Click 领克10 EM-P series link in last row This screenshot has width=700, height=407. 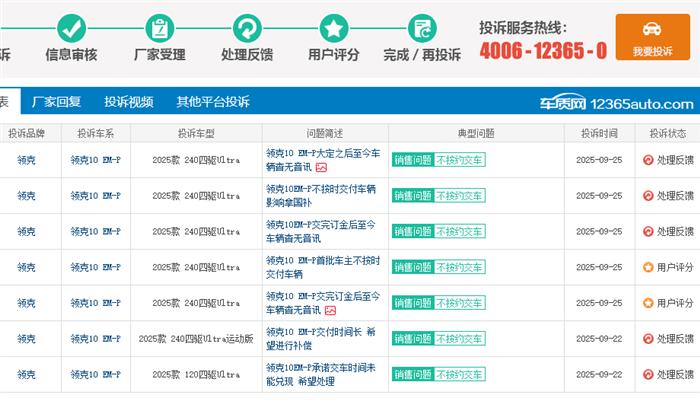(95, 375)
